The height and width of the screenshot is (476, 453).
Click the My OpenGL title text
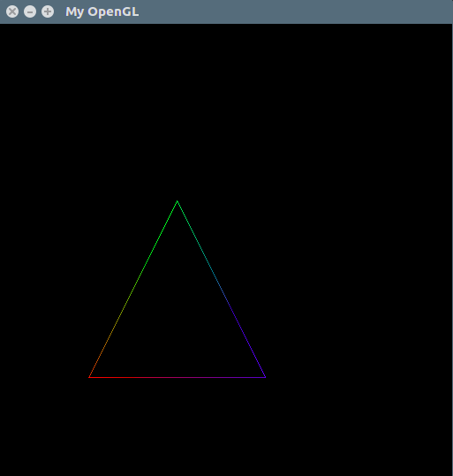point(102,12)
